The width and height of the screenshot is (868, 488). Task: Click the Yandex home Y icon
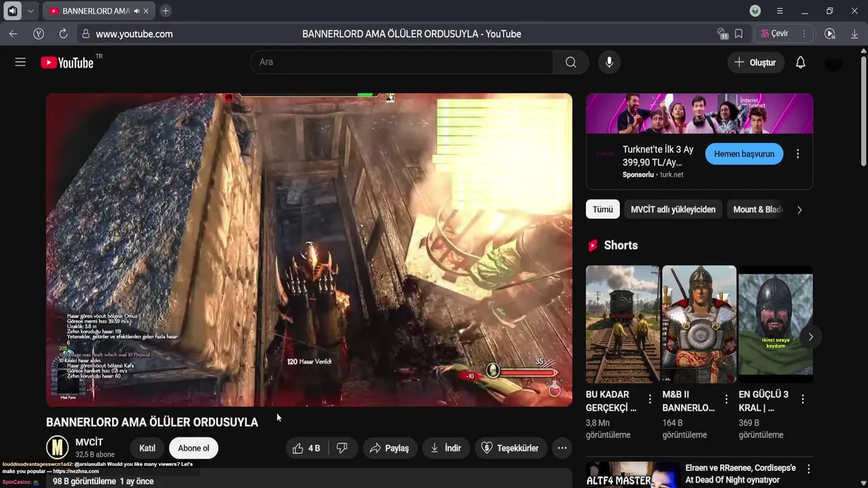(39, 34)
